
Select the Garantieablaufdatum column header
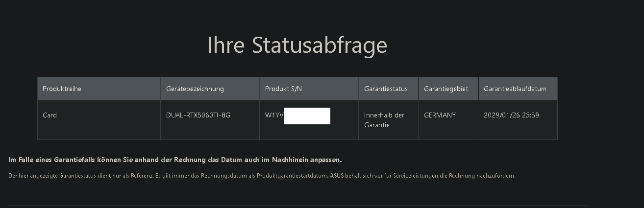click(518, 89)
